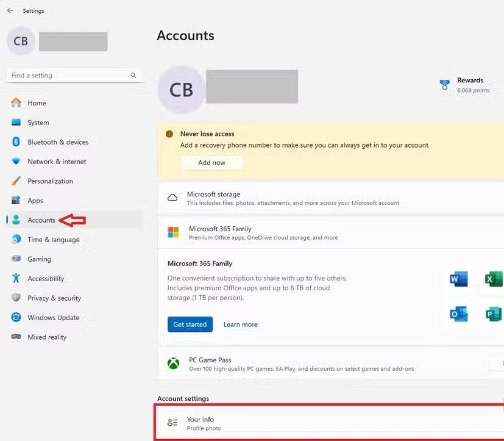Screen dimensions: 504x441
Task: Follow the Learn more link
Action: pyautogui.click(x=241, y=324)
